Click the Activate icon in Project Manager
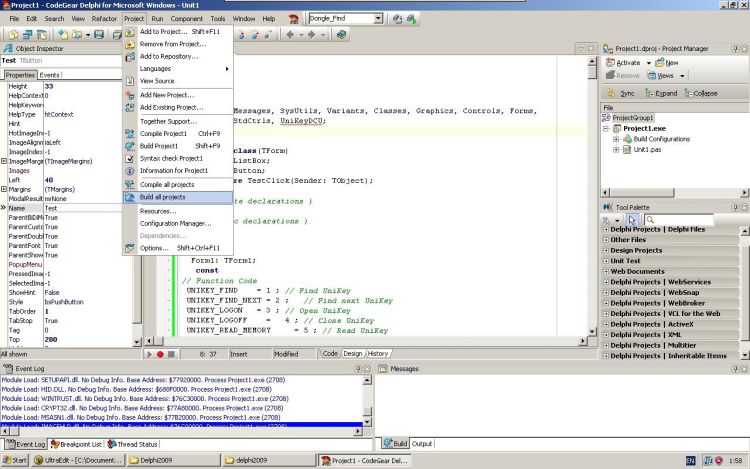 tap(610, 62)
